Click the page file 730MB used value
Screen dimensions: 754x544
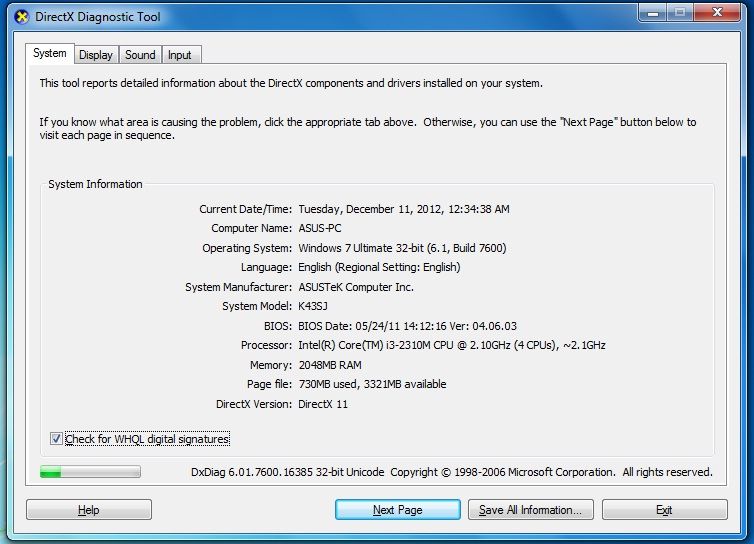[372, 384]
